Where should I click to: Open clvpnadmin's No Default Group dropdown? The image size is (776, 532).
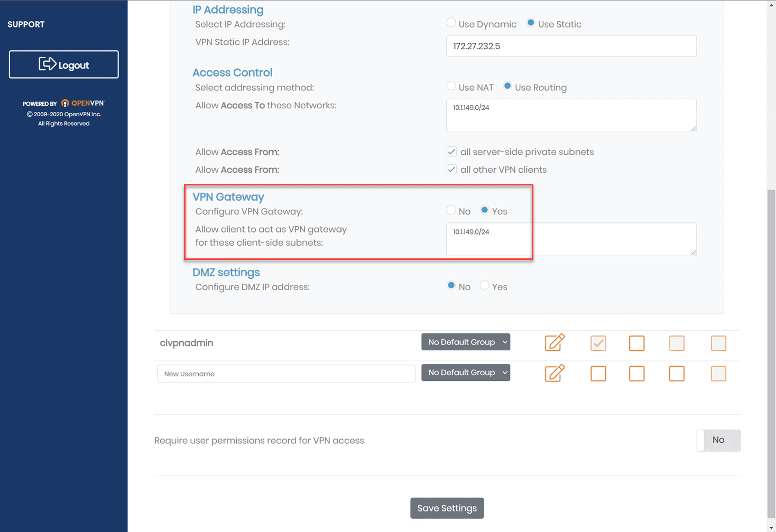pos(466,342)
